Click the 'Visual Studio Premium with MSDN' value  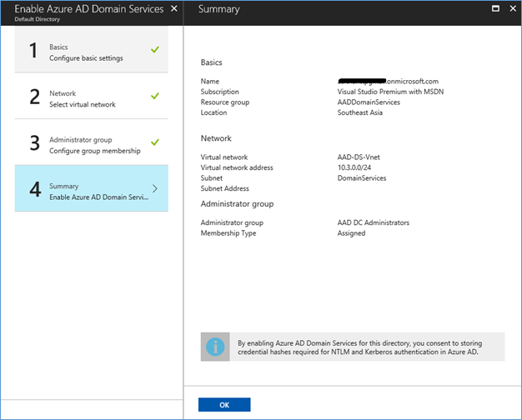pos(390,92)
